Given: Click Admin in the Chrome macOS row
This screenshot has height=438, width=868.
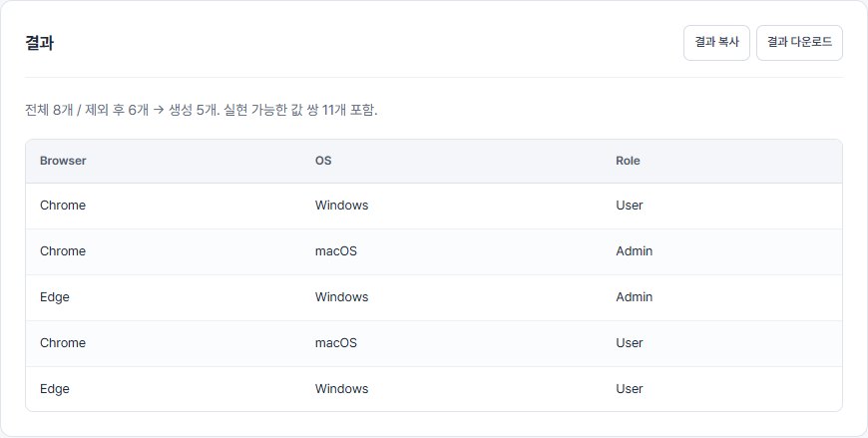Looking at the screenshot, I should 634,250.
